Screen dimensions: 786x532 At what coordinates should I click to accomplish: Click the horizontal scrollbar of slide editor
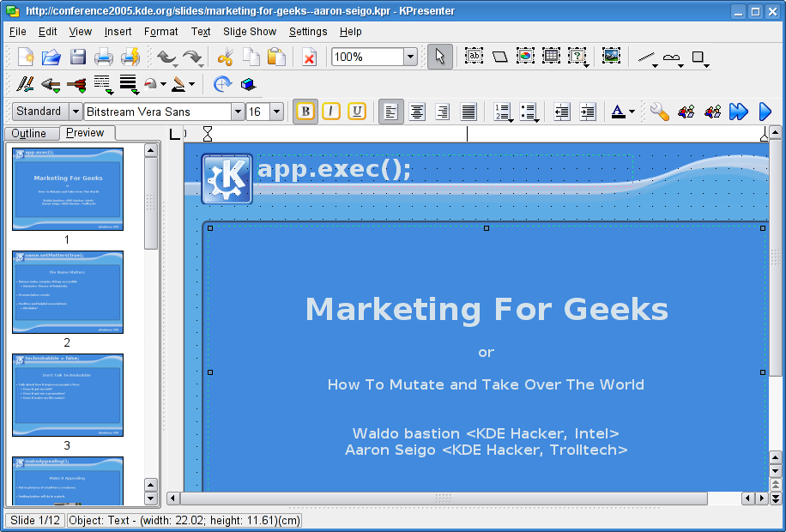[x=444, y=499]
